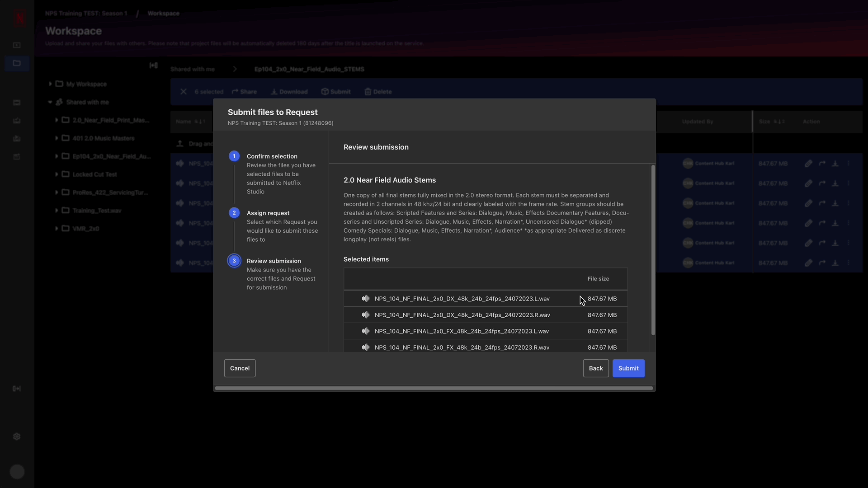
Task: Open the My Workspace tree item
Action: (86, 84)
